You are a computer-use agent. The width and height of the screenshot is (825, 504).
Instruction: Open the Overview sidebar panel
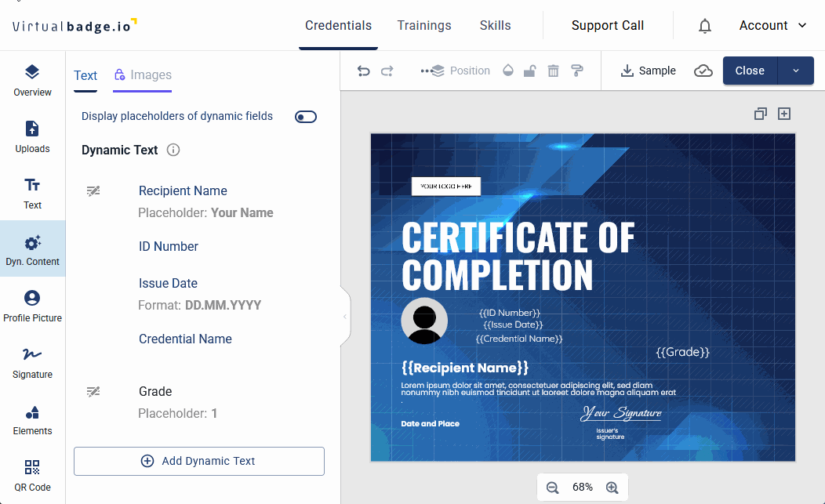tap(33, 81)
